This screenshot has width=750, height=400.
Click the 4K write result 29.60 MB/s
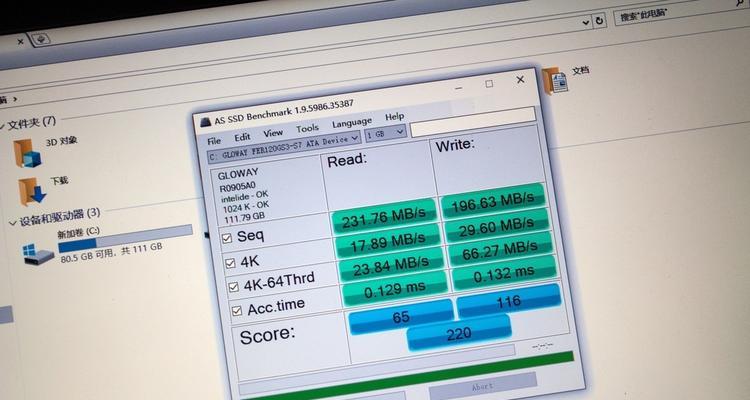click(x=496, y=226)
